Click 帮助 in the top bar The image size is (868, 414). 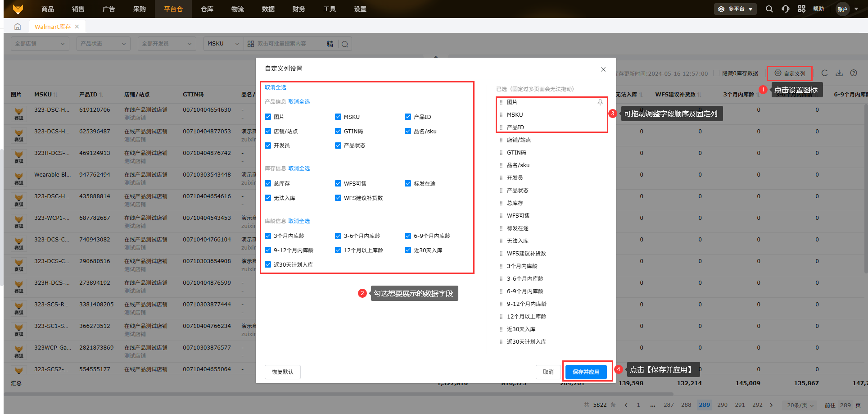[818, 9]
